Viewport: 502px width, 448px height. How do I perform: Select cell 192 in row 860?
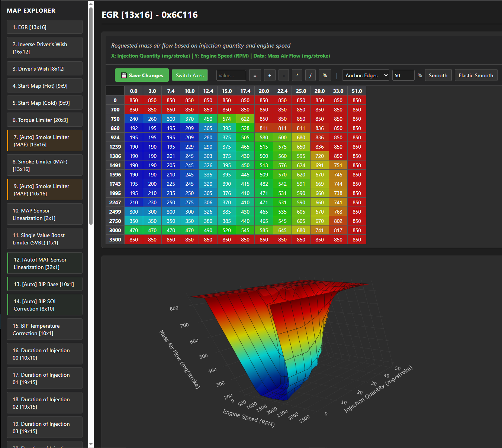[134, 128]
